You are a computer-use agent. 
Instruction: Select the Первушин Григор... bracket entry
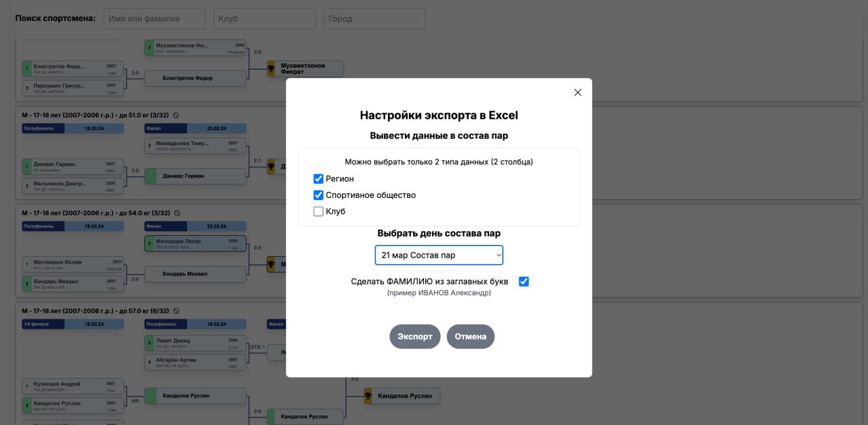click(73, 88)
